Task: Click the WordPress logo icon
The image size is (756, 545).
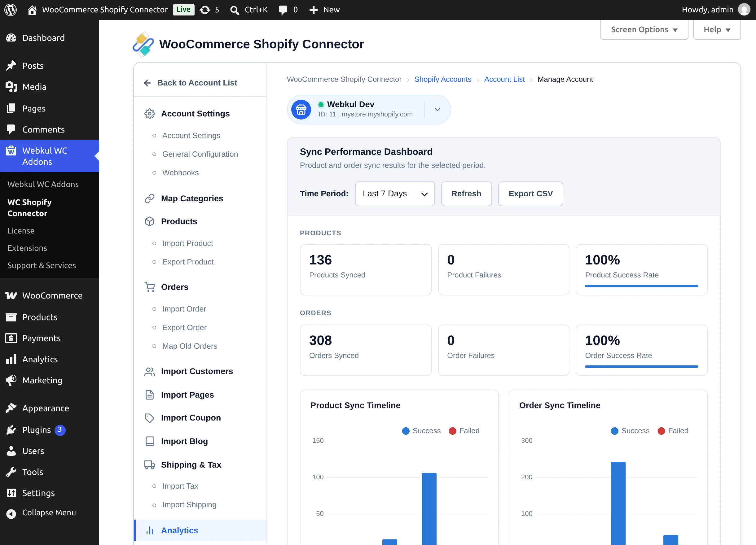Action: tap(11, 10)
